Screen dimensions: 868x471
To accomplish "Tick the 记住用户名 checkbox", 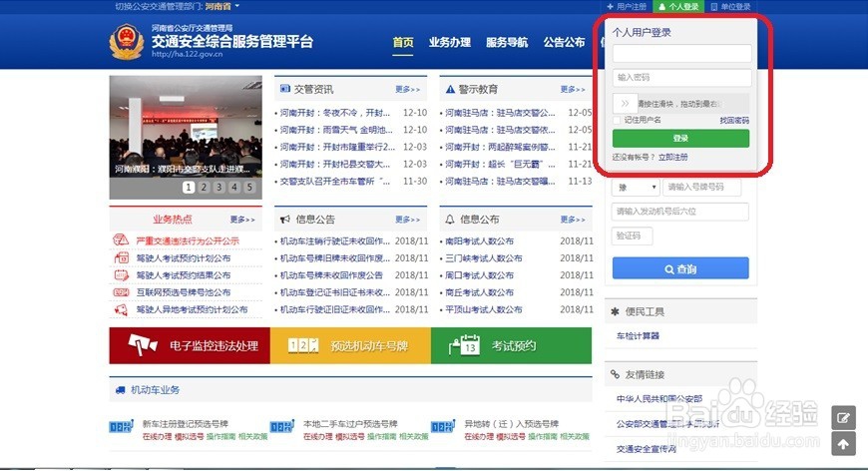I will [617, 120].
